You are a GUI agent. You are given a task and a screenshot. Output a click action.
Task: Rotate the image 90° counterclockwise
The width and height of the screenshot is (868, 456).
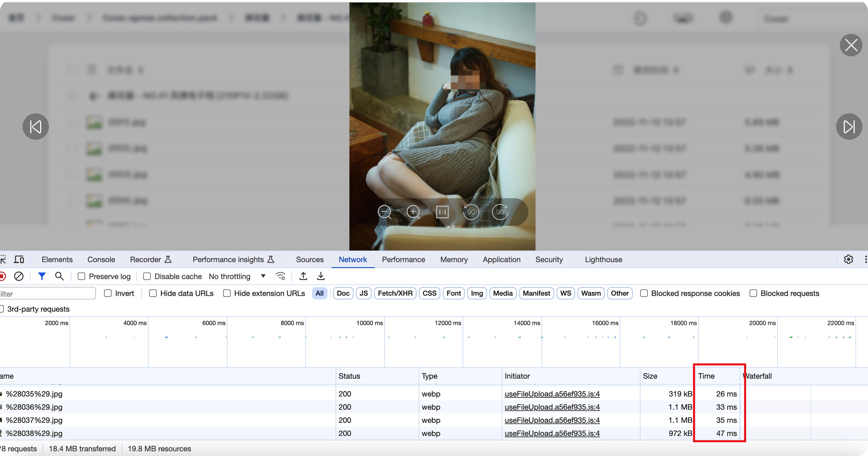pyautogui.click(x=471, y=212)
